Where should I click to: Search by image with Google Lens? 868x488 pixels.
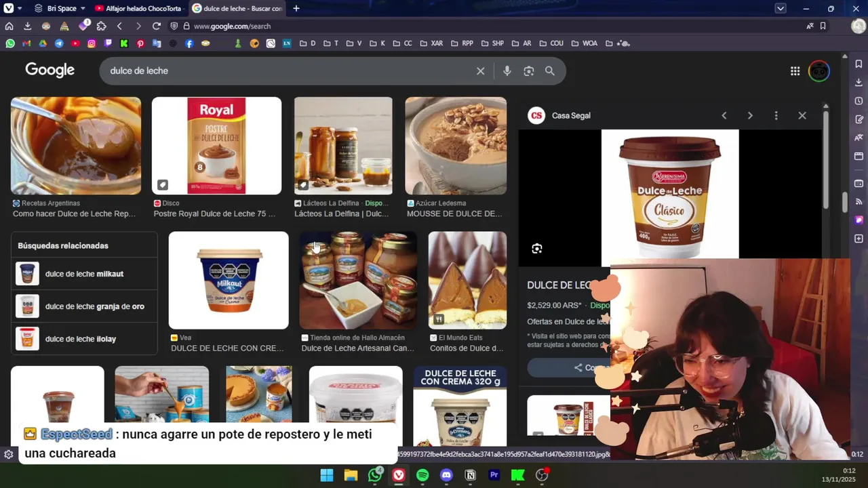529,70
